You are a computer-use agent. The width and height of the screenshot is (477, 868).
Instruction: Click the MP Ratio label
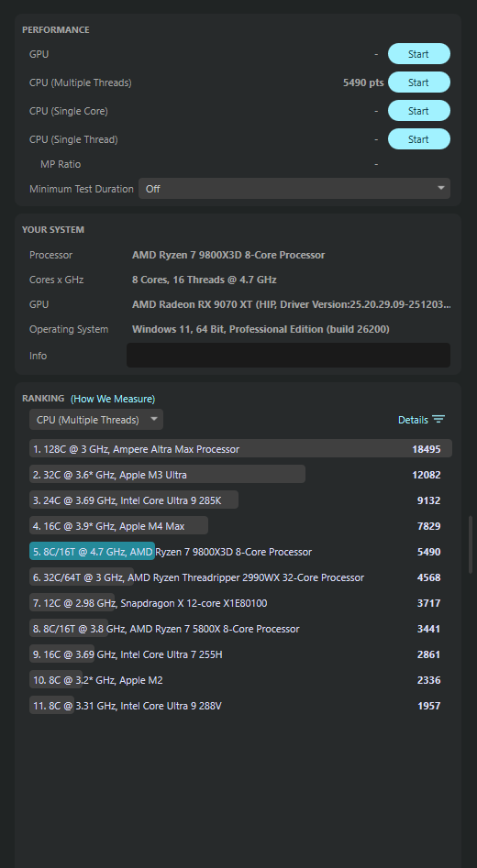61,164
